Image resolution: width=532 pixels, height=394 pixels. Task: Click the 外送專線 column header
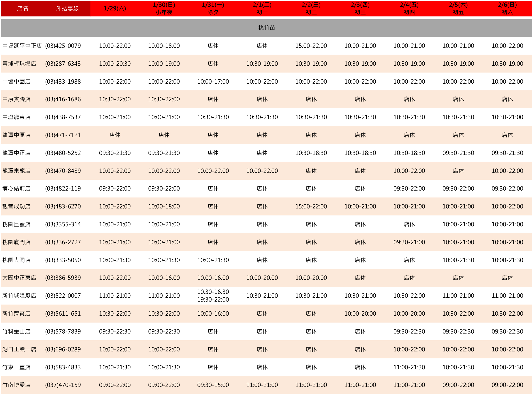[x=67, y=9]
